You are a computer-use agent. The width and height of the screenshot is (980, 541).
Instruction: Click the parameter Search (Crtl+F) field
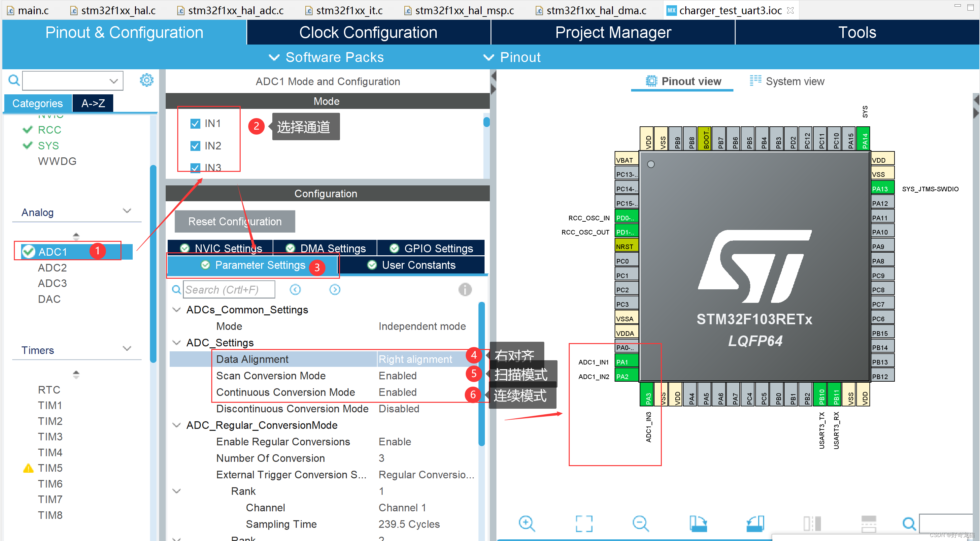pyautogui.click(x=229, y=290)
